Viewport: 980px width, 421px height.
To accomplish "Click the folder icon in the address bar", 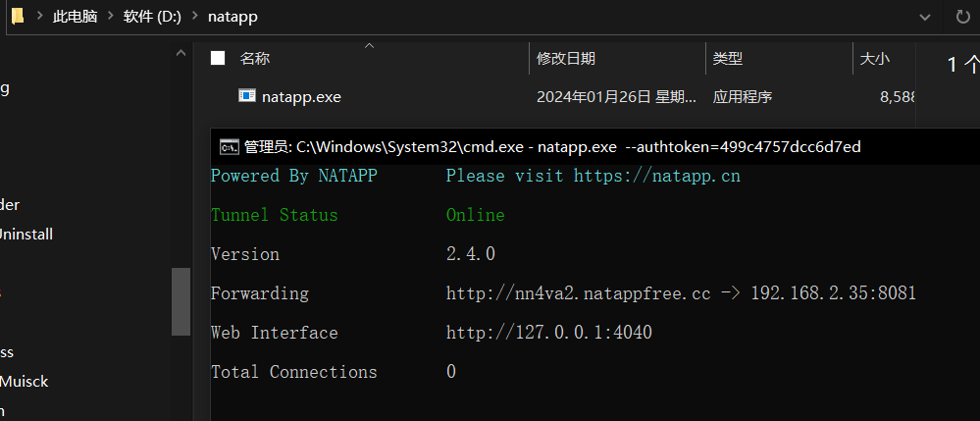I will pyautogui.click(x=18, y=16).
